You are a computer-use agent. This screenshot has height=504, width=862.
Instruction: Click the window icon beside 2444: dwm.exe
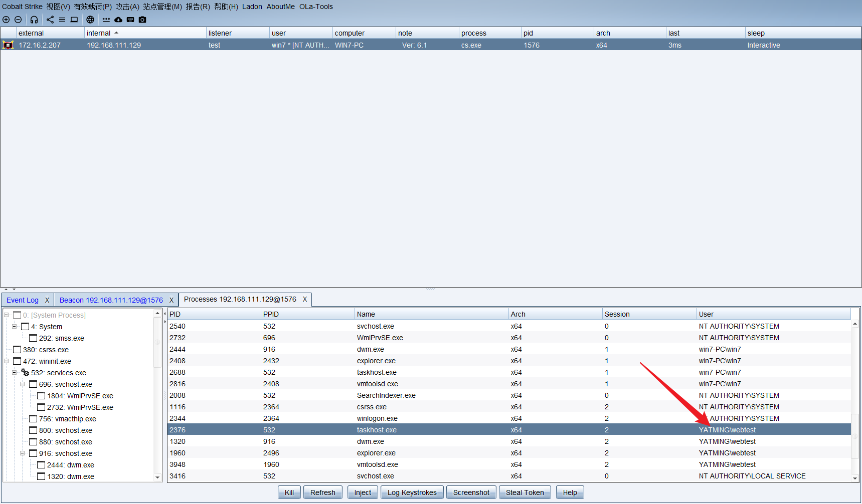coord(41,465)
